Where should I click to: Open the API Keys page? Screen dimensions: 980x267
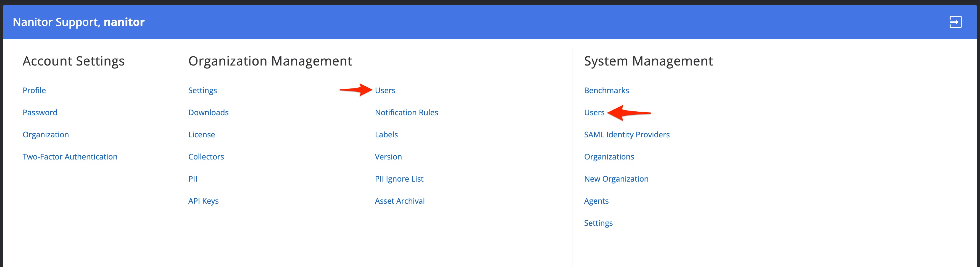204,201
